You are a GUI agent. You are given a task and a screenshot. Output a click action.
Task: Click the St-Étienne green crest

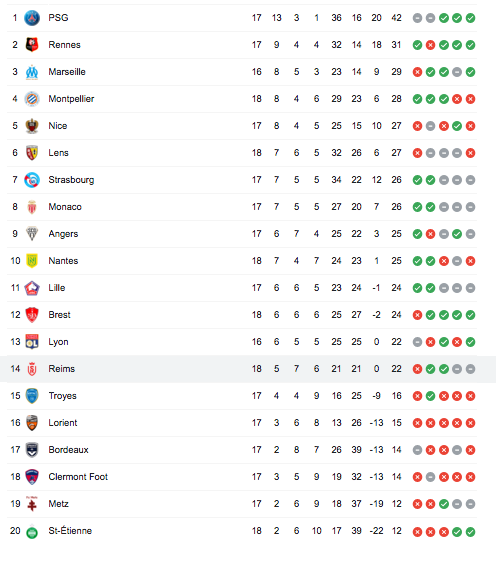click(32, 532)
